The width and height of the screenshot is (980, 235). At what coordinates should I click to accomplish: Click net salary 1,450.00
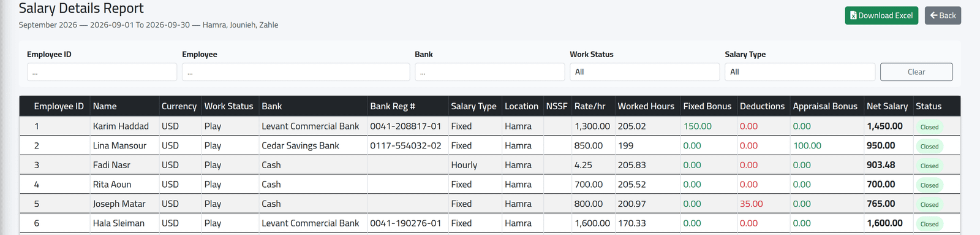click(x=884, y=126)
